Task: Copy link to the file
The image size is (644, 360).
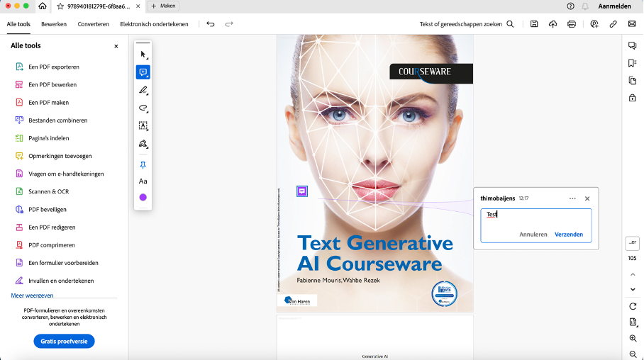Action: 614,24
